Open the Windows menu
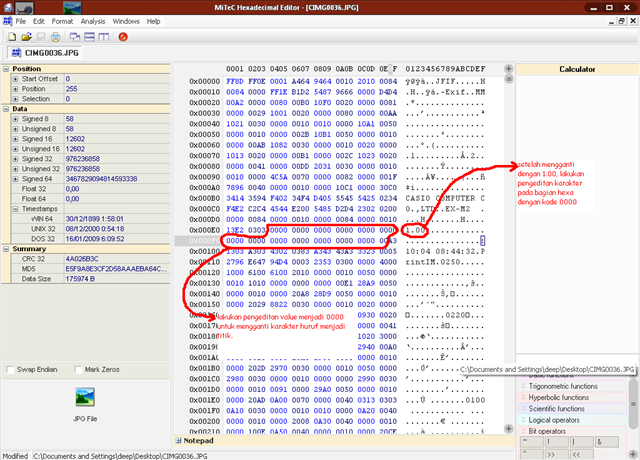This screenshot has width=640, height=460. tap(126, 21)
